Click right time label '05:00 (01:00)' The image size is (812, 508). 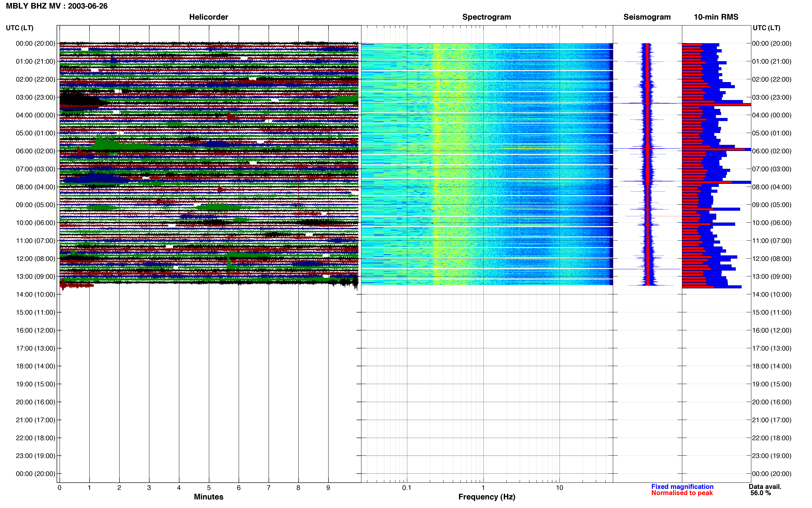pos(772,133)
